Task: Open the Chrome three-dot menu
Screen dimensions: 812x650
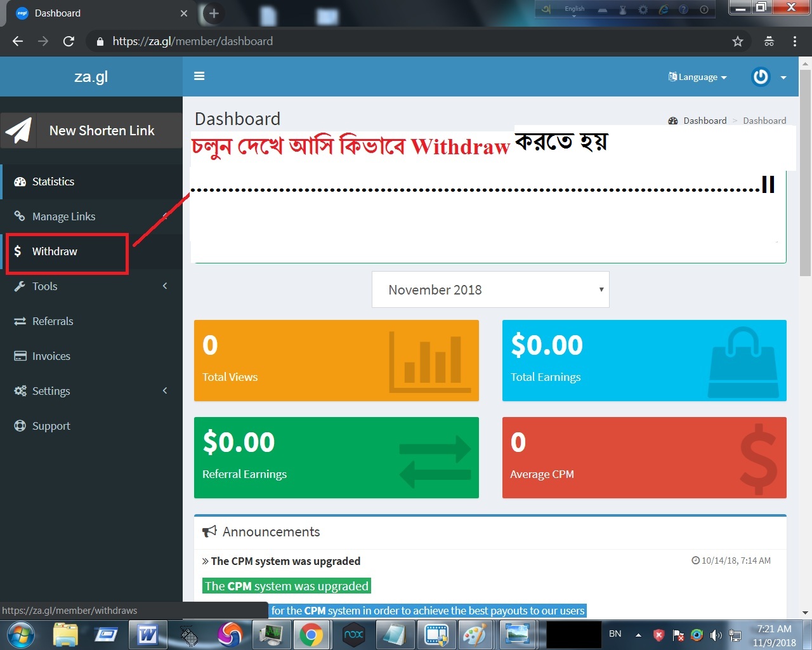Action: [x=794, y=41]
